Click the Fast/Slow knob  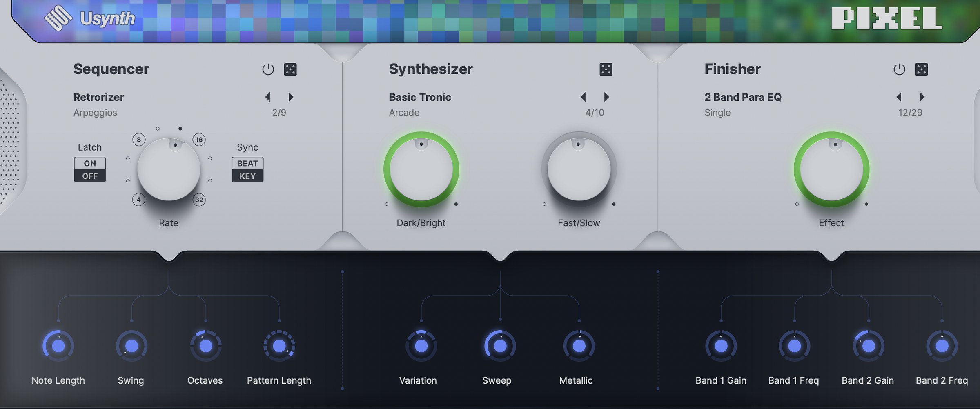[579, 169]
